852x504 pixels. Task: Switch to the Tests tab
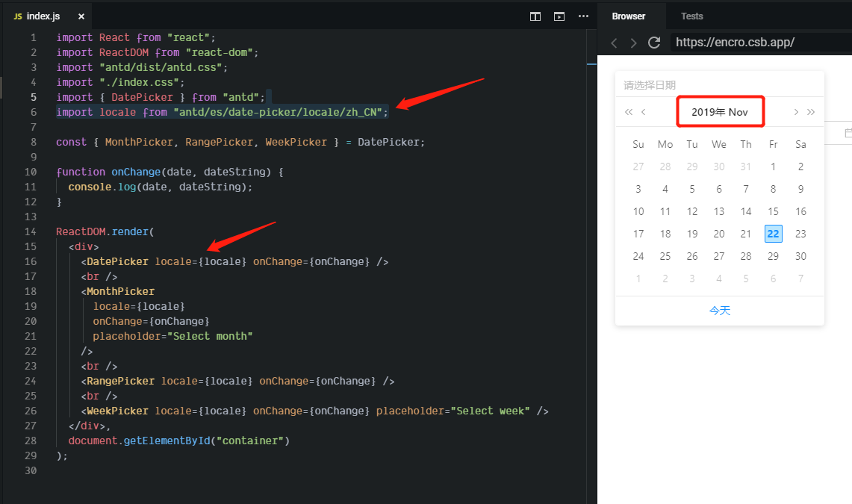pyautogui.click(x=691, y=16)
